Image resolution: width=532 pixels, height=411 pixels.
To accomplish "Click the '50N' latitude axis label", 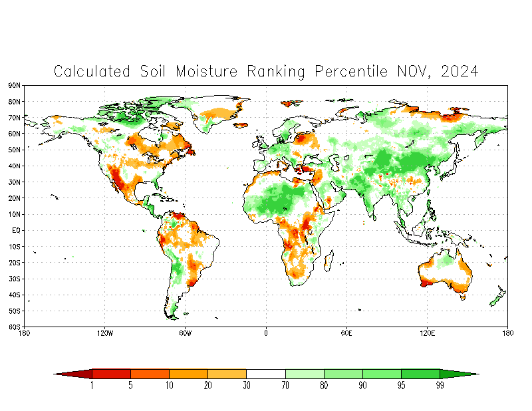I will click(x=15, y=150).
